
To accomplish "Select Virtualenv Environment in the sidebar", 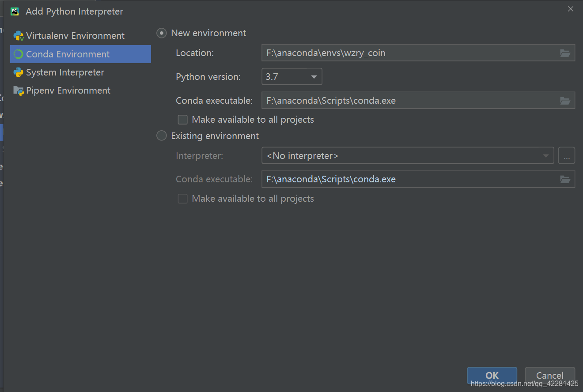I will point(80,36).
